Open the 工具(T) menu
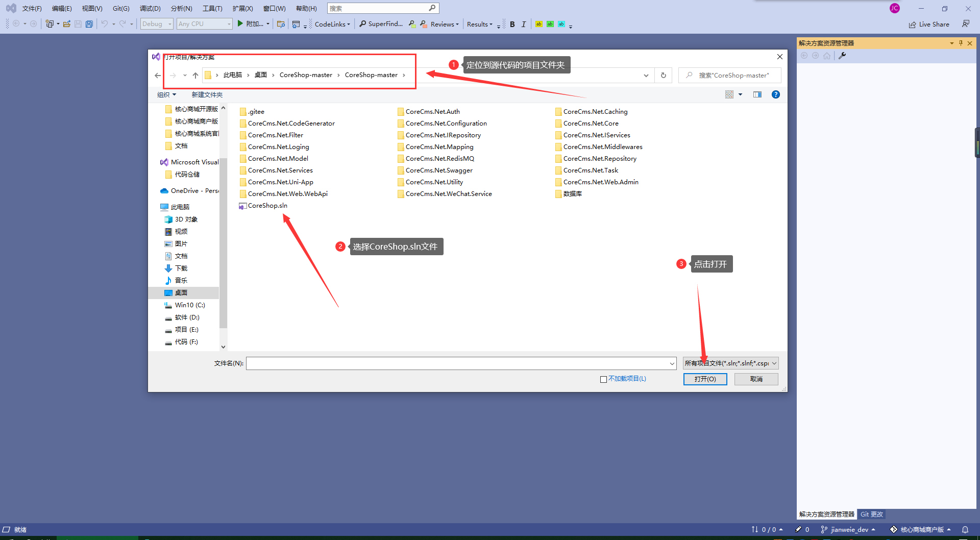The width and height of the screenshot is (980, 540). coord(212,9)
